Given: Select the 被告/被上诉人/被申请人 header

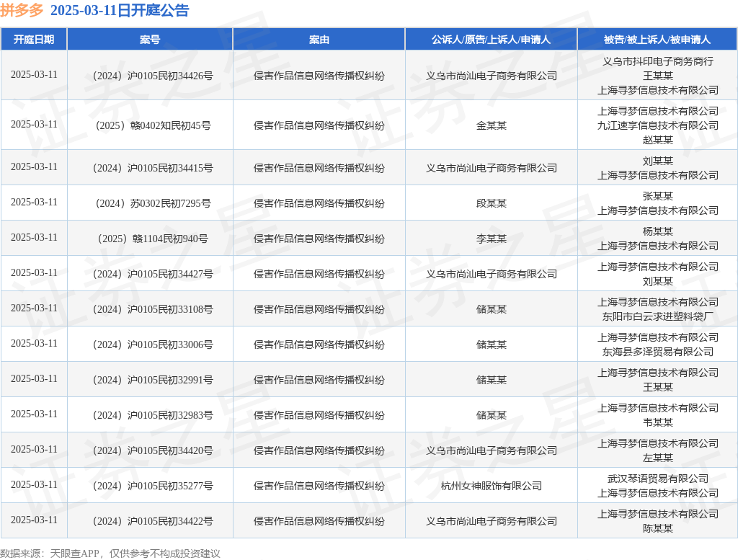Looking at the screenshot, I should pyautogui.click(x=657, y=40).
